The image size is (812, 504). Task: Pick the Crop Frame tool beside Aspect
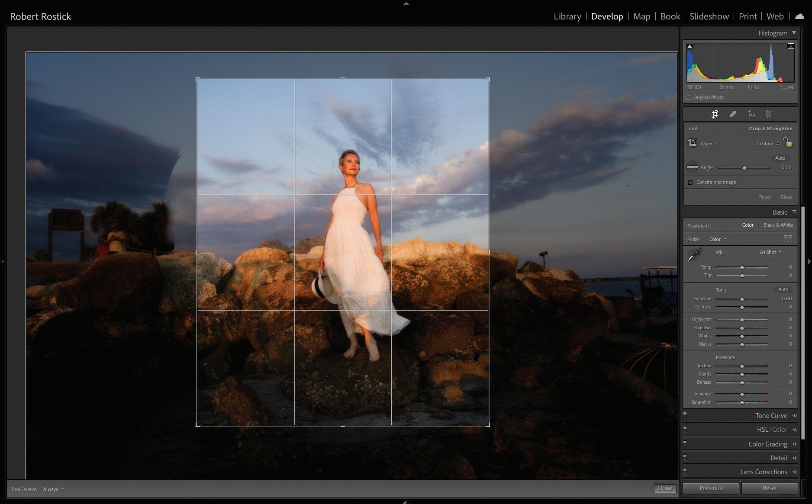[x=693, y=143]
